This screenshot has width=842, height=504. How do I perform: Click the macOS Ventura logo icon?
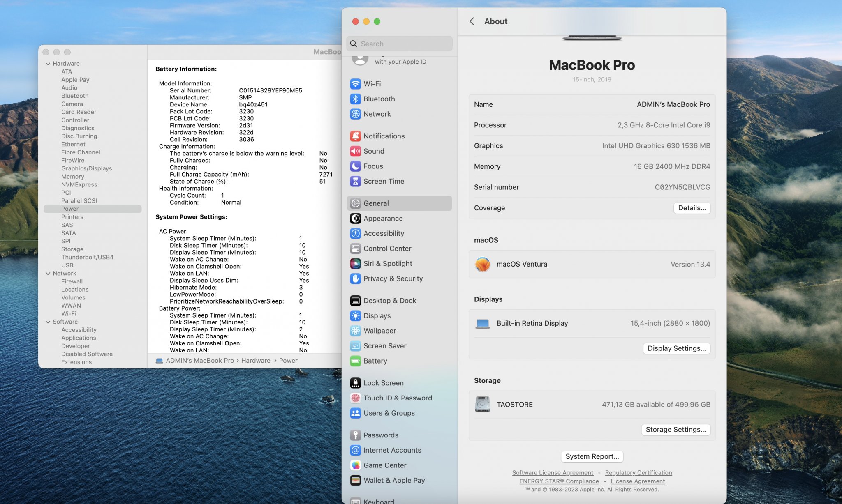482,264
